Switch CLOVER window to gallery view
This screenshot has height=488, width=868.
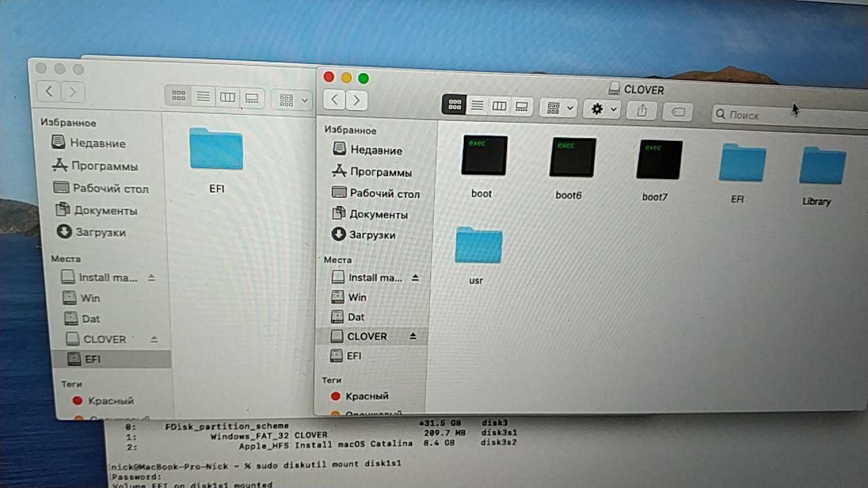[x=521, y=107]
